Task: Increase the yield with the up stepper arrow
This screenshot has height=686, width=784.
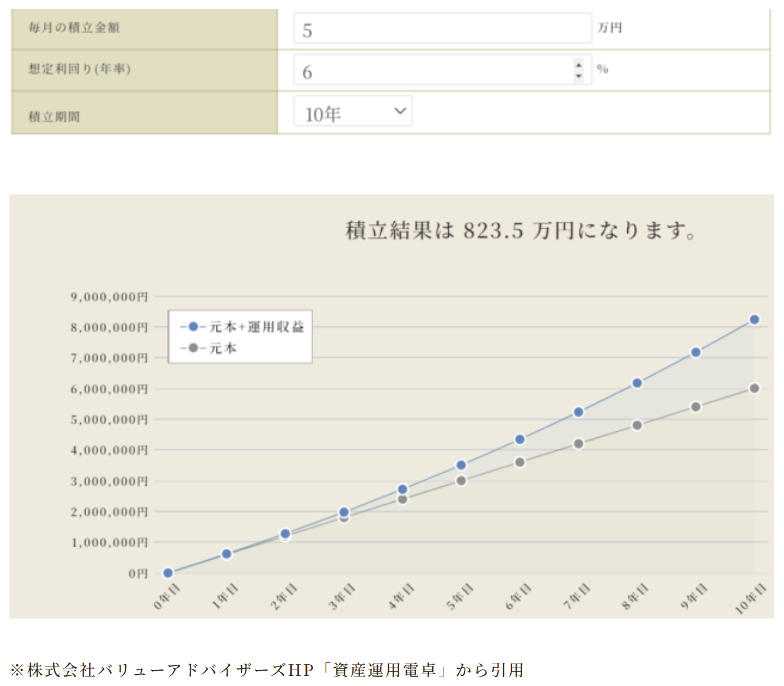Action: click(579, 64)
